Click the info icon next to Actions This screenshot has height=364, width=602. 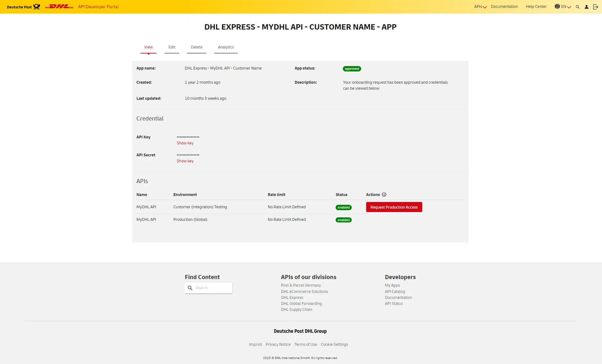coord(384,194)
